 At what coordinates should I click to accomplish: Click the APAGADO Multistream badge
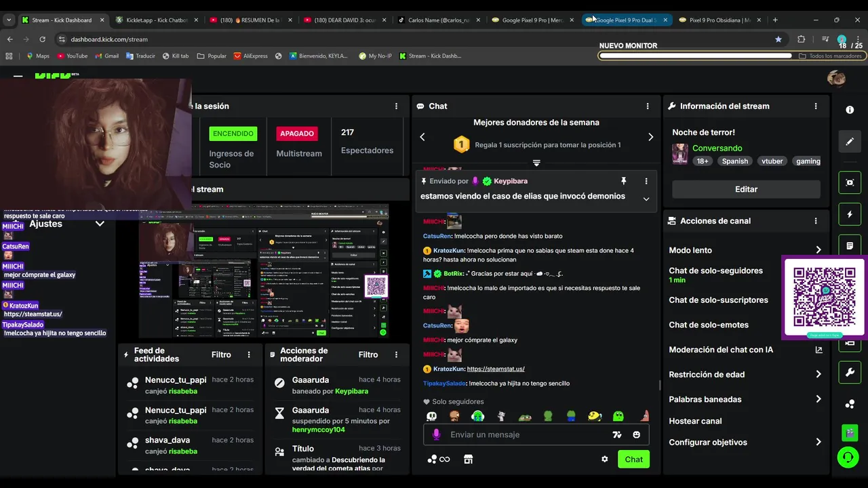pos(297,134)
